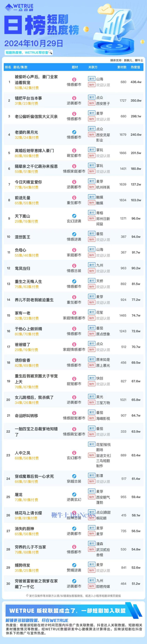Click the male icon for 消失的厨神
Screen dimensions: 147x644
pyautogui.click(x=74, y=528)
